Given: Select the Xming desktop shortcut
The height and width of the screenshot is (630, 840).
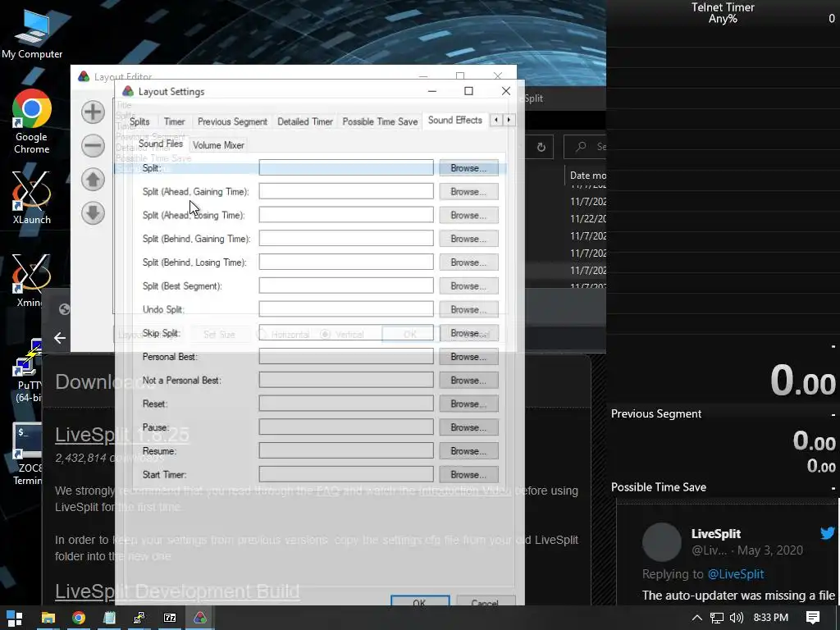Looking at the screenshot, I should pyautogui.click(x=30, y=281).
